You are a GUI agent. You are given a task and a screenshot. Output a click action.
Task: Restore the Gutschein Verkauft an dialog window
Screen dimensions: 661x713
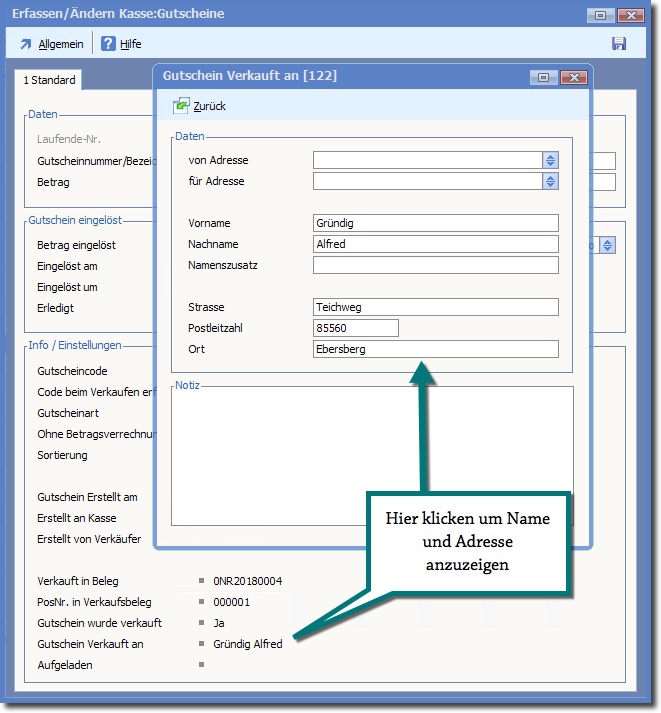click(543, 76)
